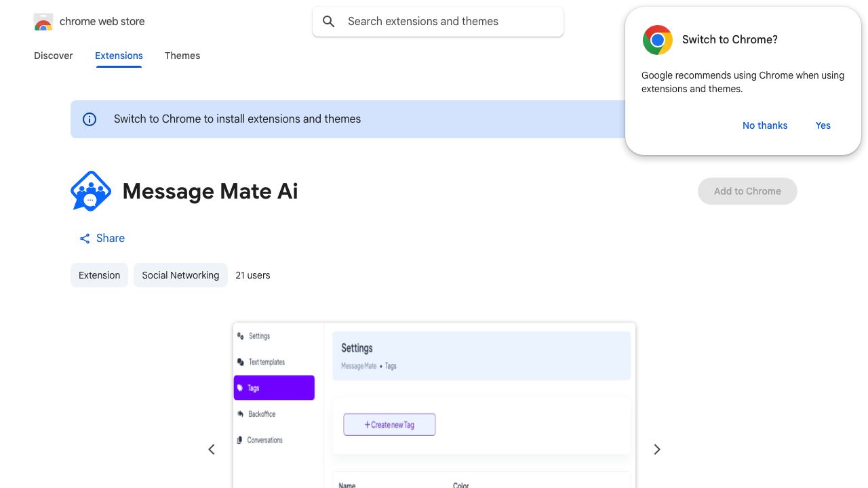Show the next screenshot with the right arrow

coord(656,449)
